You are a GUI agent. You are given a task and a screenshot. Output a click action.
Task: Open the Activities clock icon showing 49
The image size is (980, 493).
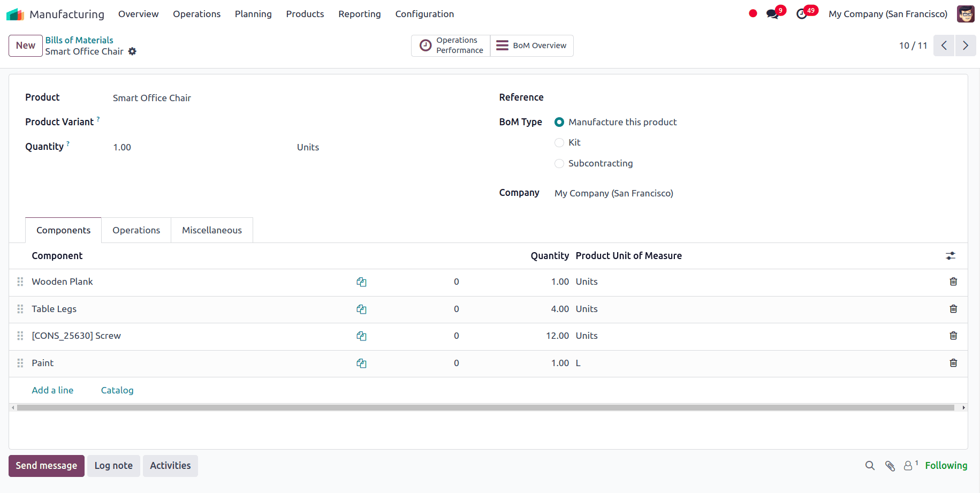pos(803,13)
